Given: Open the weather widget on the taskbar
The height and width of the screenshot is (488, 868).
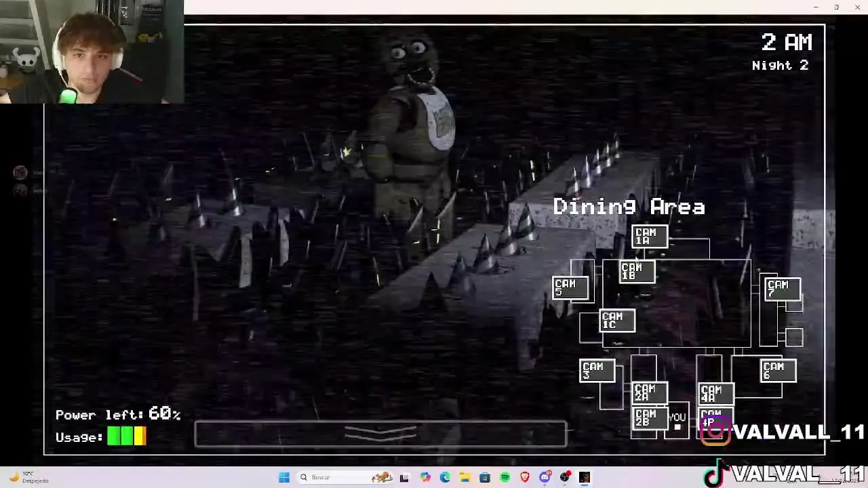Looking at the screenshot, I should pos(27,477).
